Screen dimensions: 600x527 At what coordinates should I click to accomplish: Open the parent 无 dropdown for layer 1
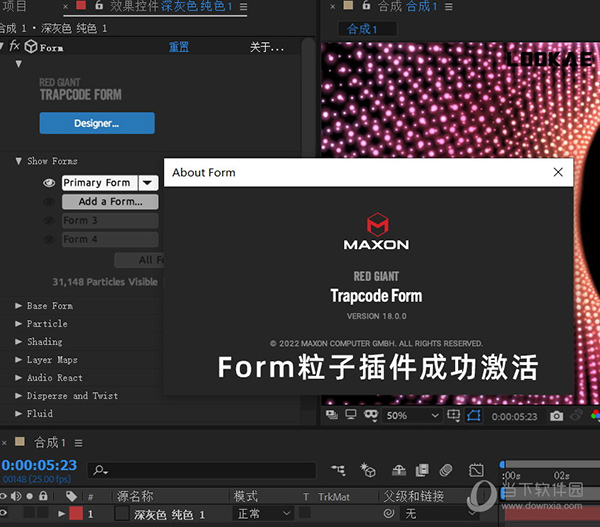440,513
